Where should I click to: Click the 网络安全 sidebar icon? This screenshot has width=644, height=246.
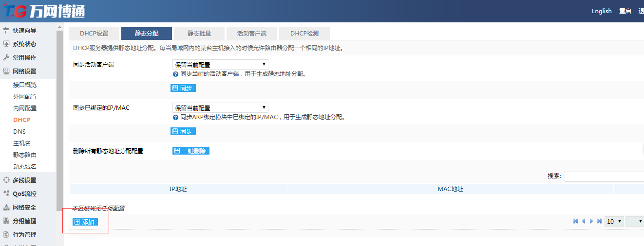point(6,207)
